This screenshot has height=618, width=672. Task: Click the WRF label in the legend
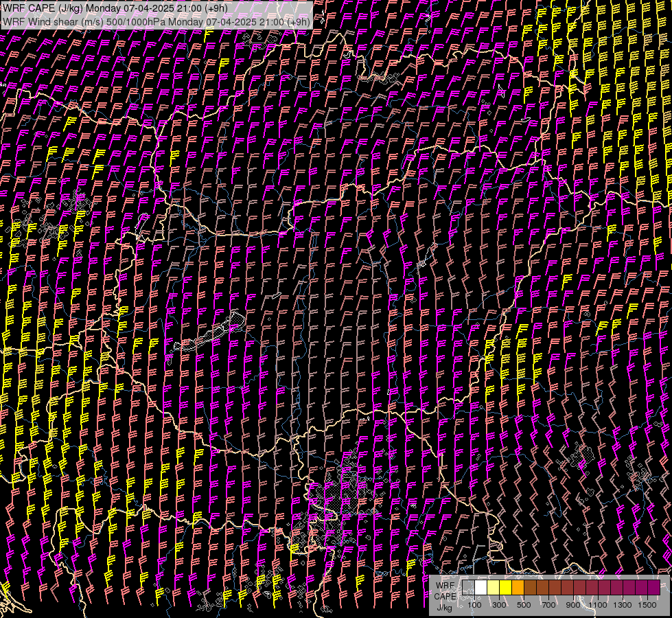[x=445, y=586]
